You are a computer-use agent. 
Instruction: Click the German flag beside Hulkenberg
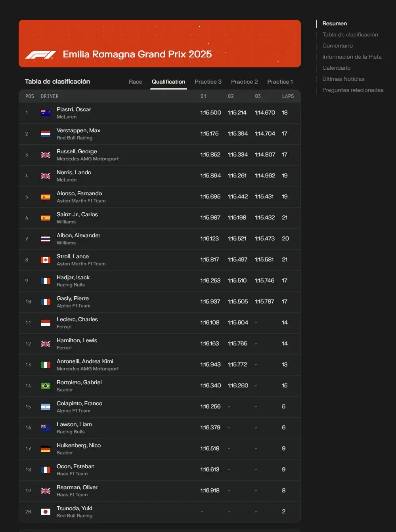click(x=46, y=449)
